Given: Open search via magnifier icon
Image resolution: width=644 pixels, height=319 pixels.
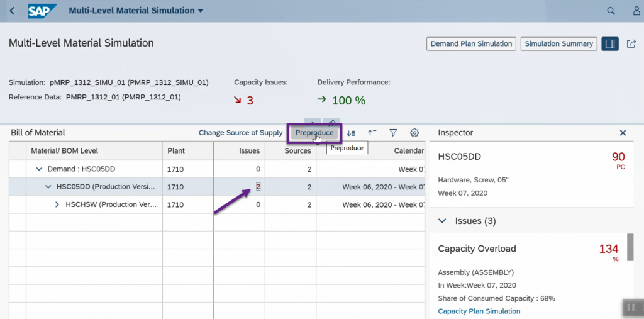Looking at the screenshot, I should (x=611, y=11).
